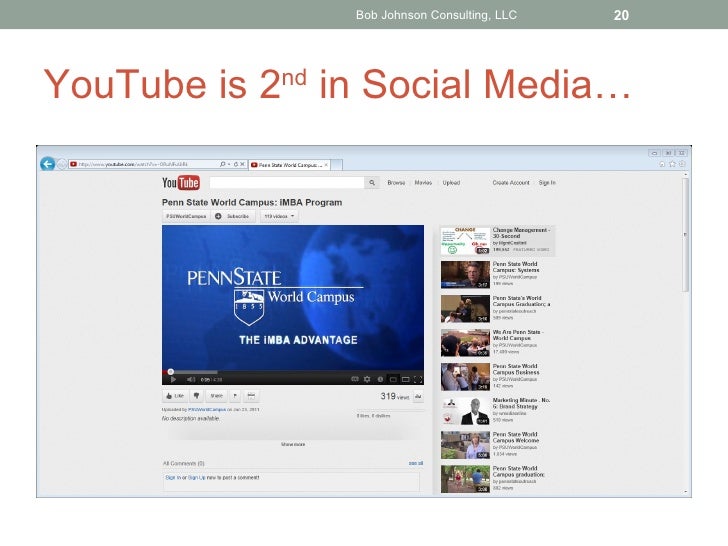Open the Marketing Minute No. 6 thumbnail

pos(465,411)
